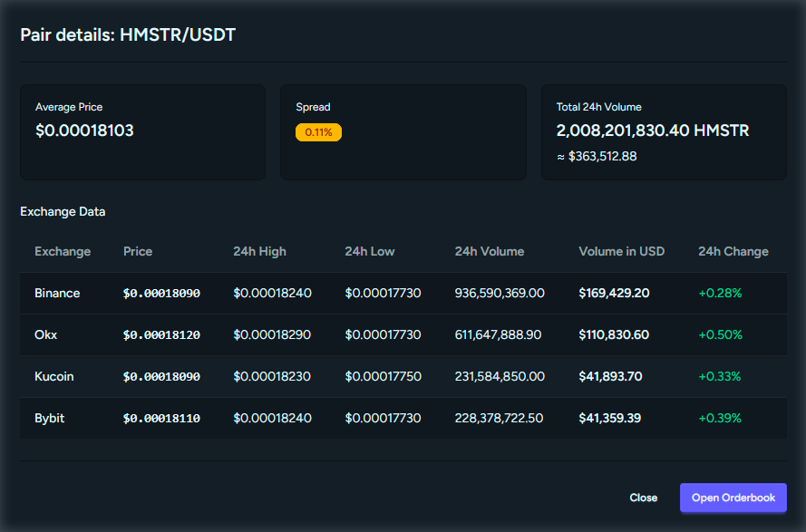Click the Exchange column header
Screen dimensions: 806x532
[x=63, y=251]
